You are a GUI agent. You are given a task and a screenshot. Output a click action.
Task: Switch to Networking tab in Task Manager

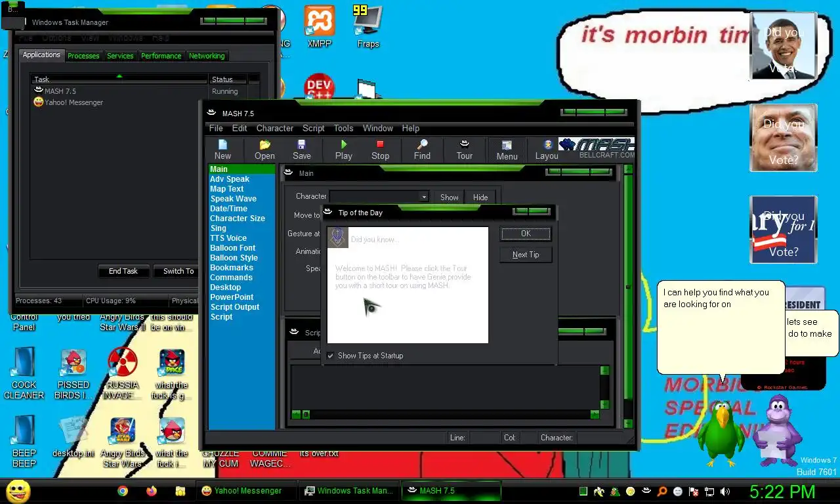[207, 56]
